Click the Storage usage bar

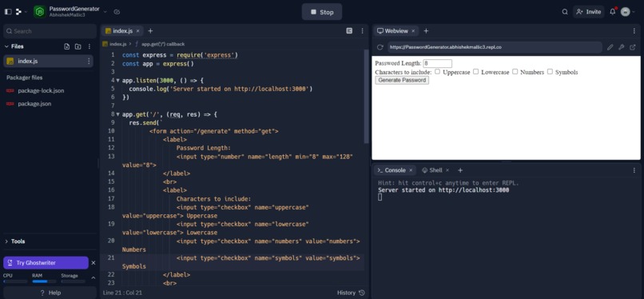coord(73,281)
